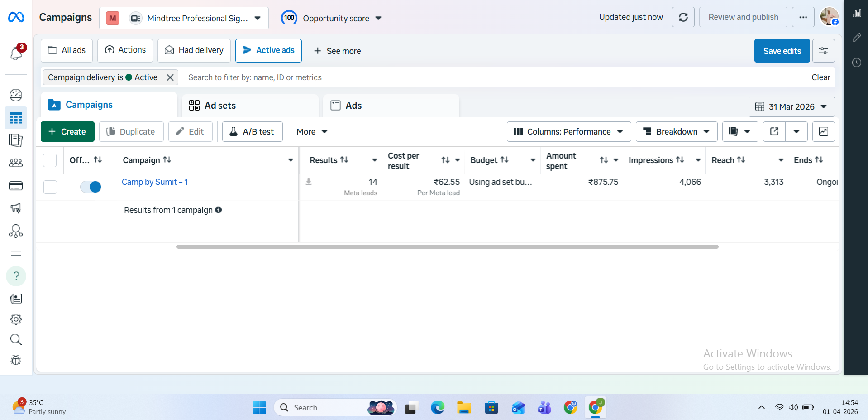Open Breakdown dropdown
Viewport: 868px width, 420px height.
click(677, 131)
